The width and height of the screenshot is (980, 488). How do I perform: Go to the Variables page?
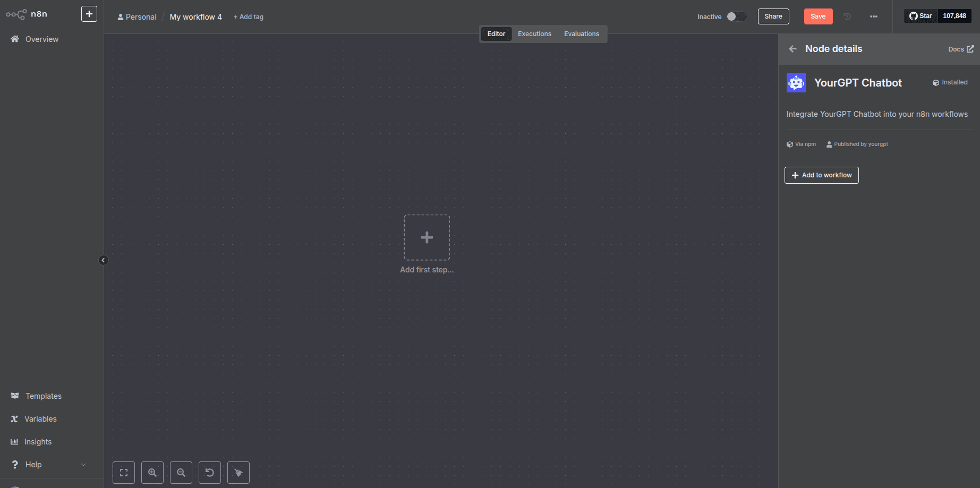[x=40, y=418]
